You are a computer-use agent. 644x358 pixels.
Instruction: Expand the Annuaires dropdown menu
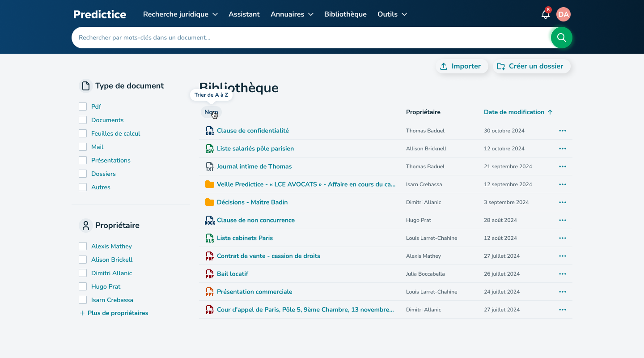[x=292, y=14]
